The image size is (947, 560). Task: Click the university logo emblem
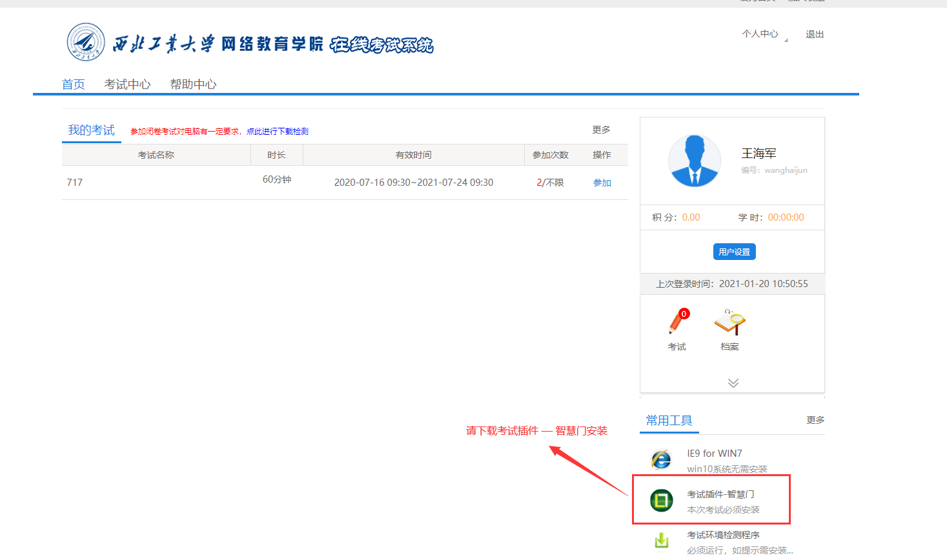tap(86, 43)
